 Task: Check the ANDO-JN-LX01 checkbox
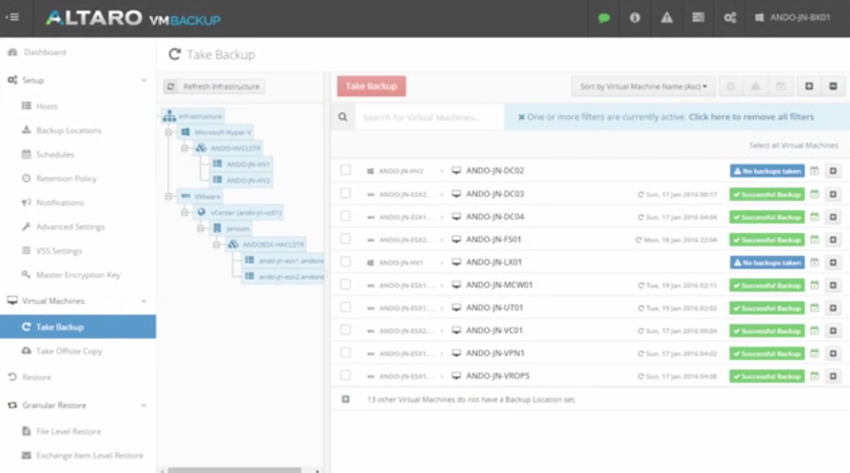coord(345,261)
